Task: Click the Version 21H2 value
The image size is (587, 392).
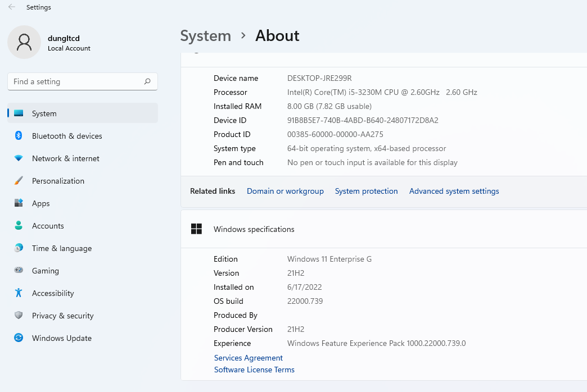Action: tap(295, 273)
